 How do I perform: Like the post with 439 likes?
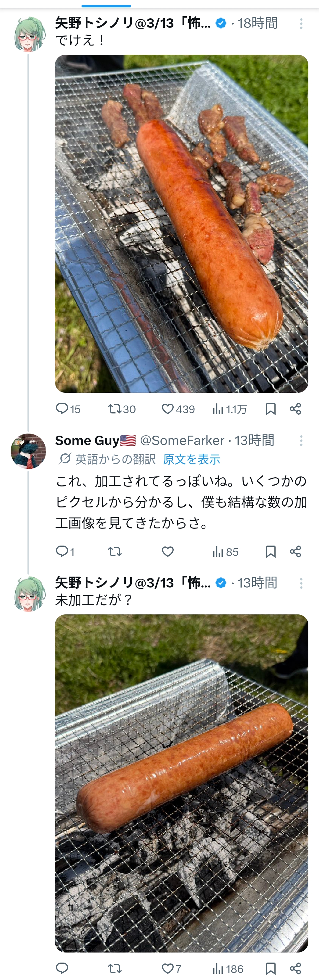click(x=168, y=409)
